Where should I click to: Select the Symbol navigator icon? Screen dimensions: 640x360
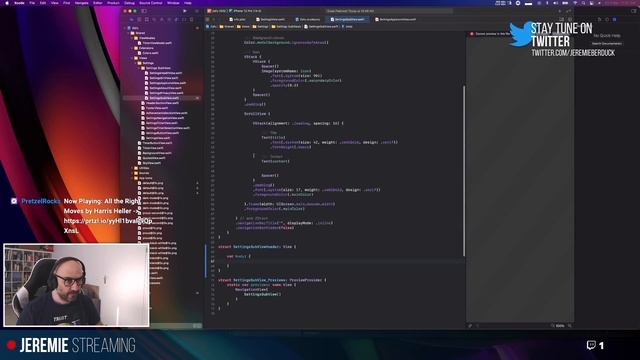[147, 19]
